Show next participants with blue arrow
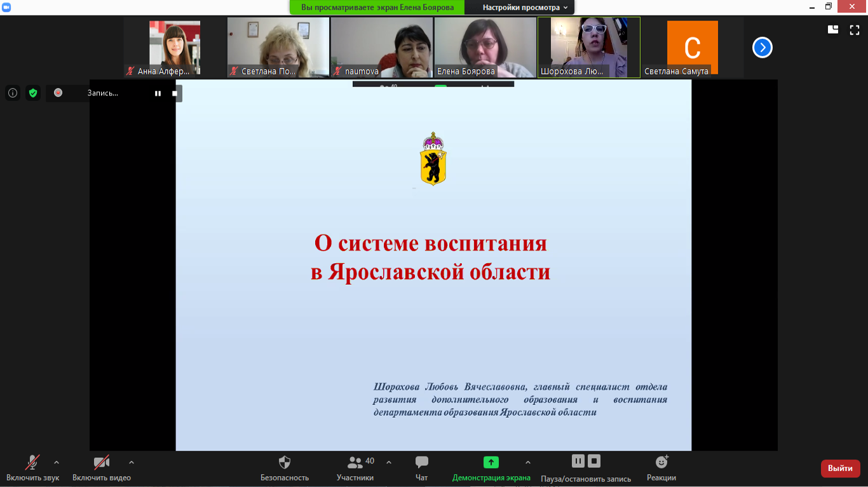 (763, 48)
